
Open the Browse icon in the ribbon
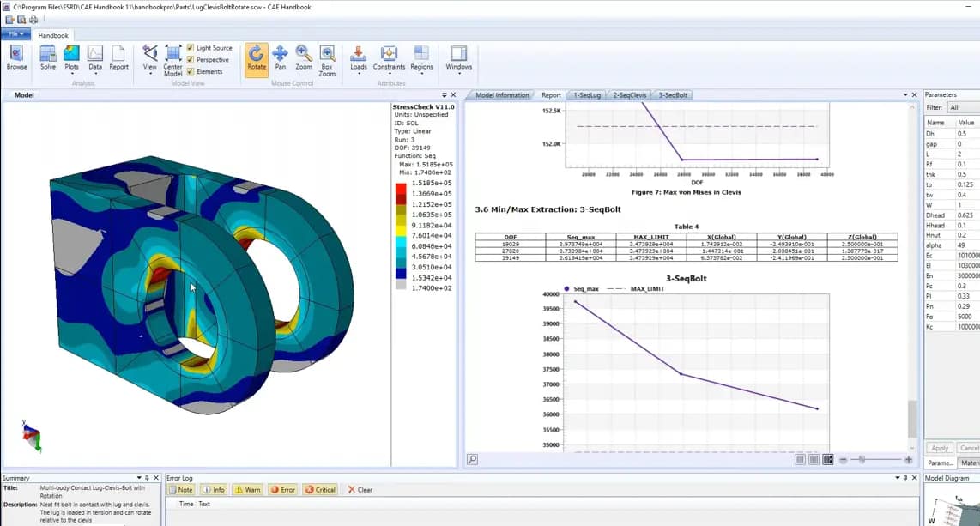[x=16, y=57]
